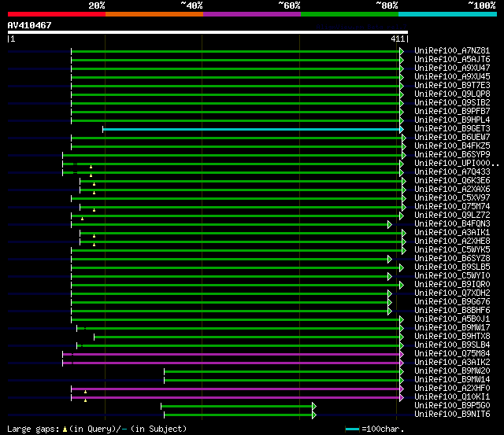Click the UniRef100_B9HTX8 label
This screenshot has width=504, height=435.
coord(452,337)
